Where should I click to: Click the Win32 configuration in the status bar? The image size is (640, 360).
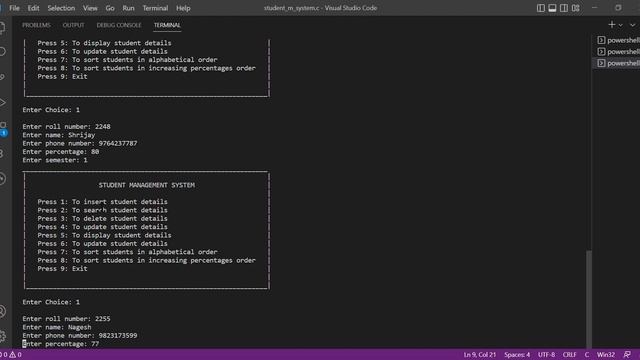[606, 355]
